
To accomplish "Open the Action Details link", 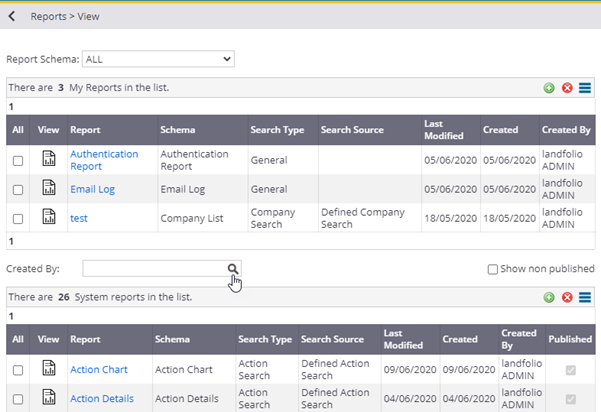I will [x=102, y=399].
